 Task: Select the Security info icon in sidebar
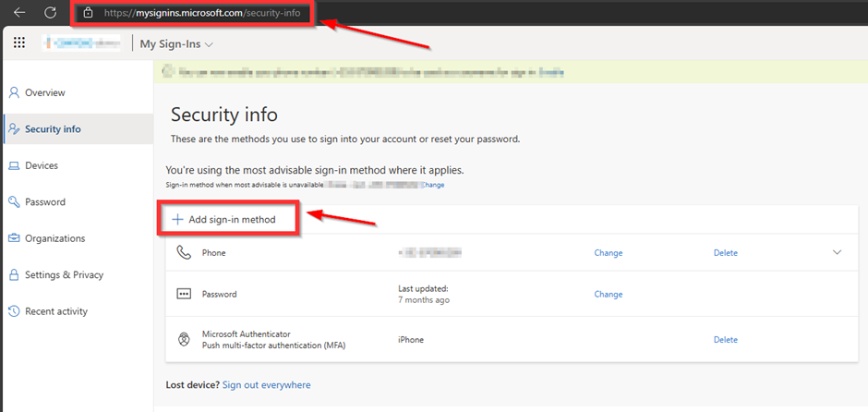[15, 129]
